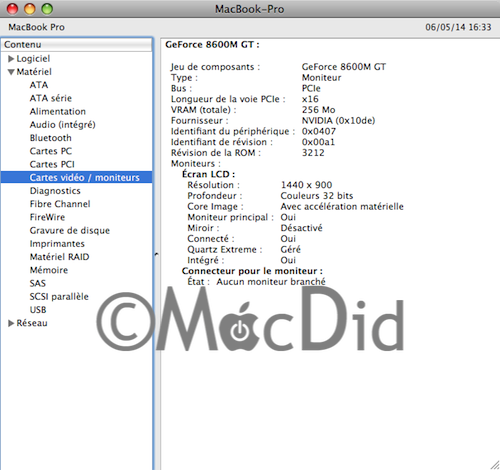This screenshot has width=500, height=470.
Task: Click the pane splitter handle
Action: (156, 254)
